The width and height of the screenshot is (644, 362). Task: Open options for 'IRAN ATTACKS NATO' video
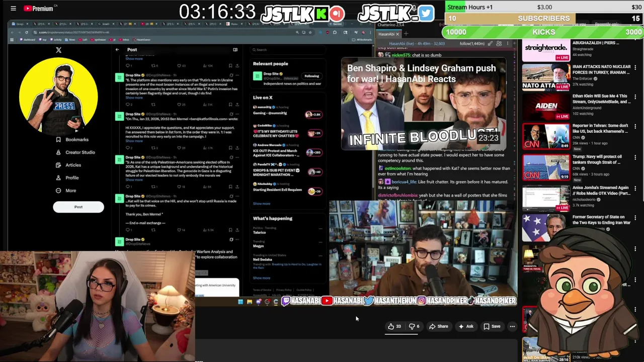coord(635,68)
